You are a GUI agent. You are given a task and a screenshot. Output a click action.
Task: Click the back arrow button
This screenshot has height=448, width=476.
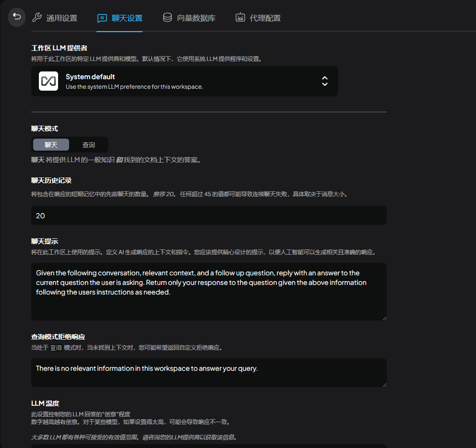(17, 17)
